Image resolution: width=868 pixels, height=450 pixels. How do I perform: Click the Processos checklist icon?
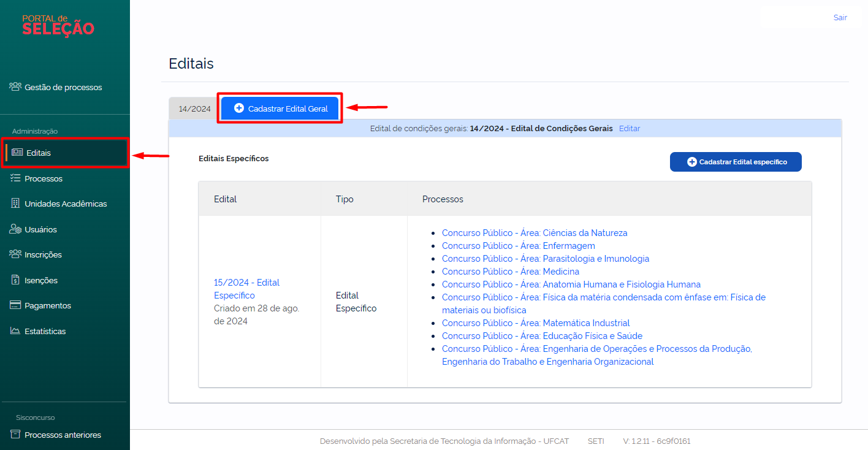click(x=15, y=178)
